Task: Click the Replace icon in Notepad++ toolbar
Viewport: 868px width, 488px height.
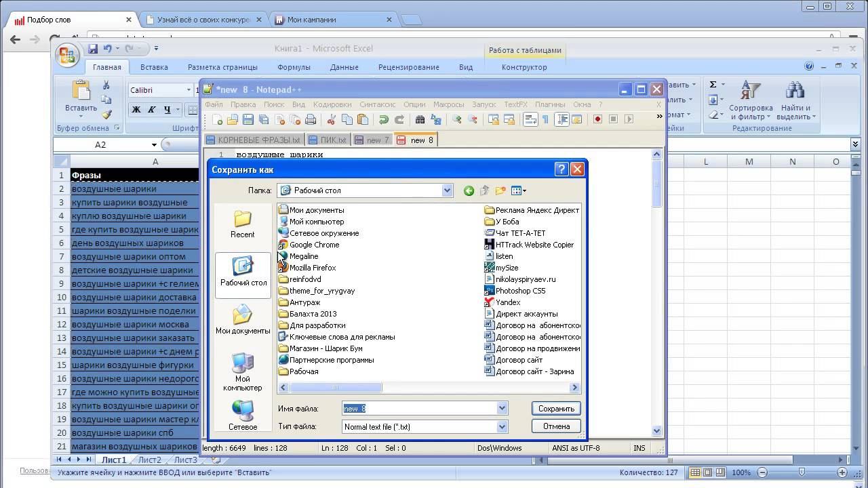Action: [436, 119]
